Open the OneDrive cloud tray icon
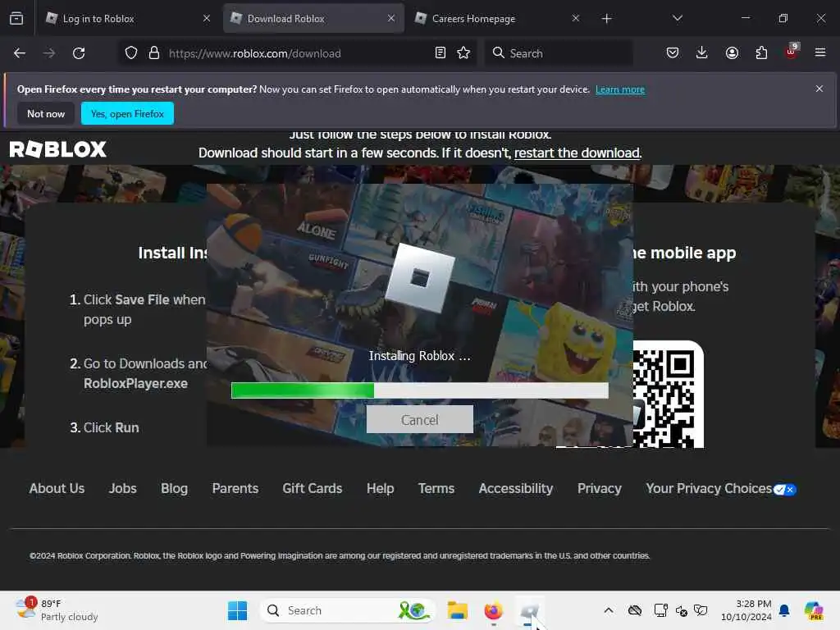Screen dimensions: 840x630 point(635,610)
